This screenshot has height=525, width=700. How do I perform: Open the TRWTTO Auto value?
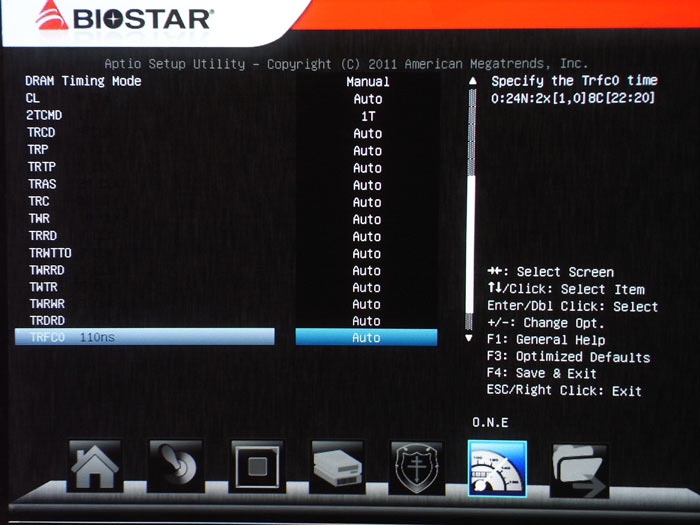coord(367,254)
